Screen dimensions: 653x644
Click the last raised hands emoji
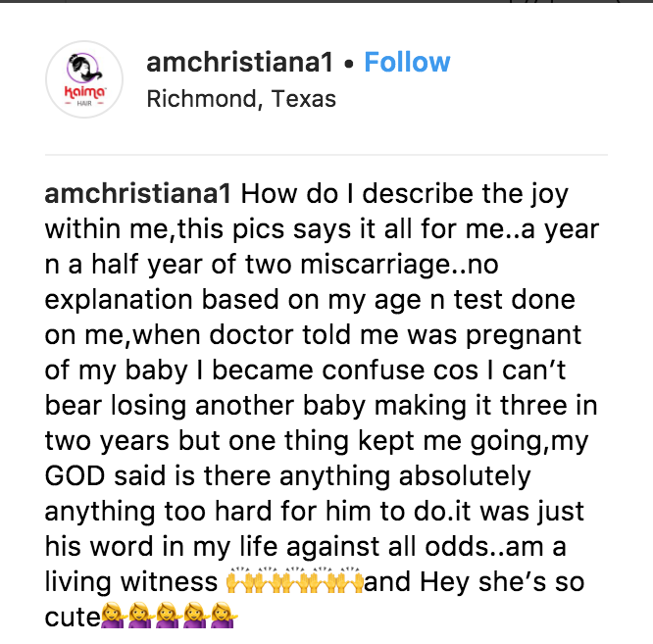349,581
